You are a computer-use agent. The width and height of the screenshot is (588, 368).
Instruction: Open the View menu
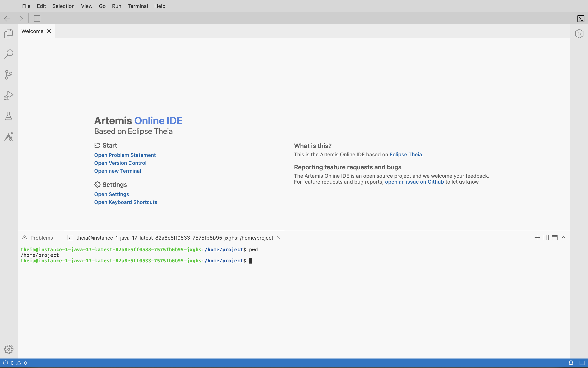coord(87,6)
